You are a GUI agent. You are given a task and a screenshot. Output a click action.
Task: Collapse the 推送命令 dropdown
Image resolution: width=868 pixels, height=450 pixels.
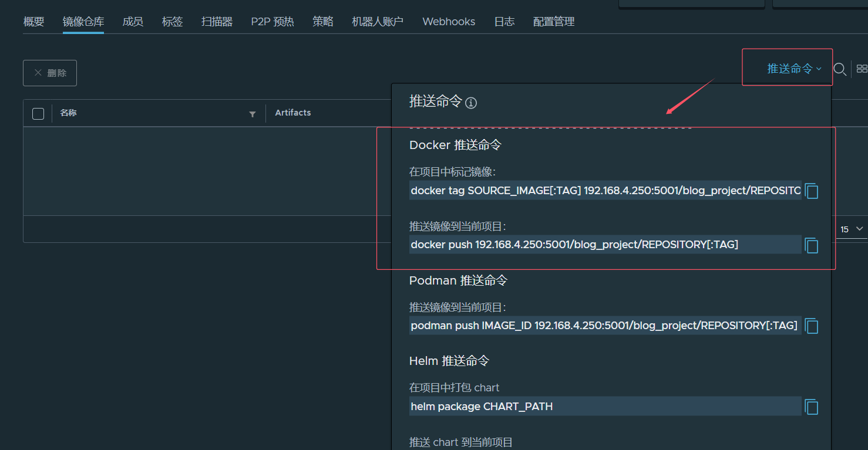click(794, 69)
